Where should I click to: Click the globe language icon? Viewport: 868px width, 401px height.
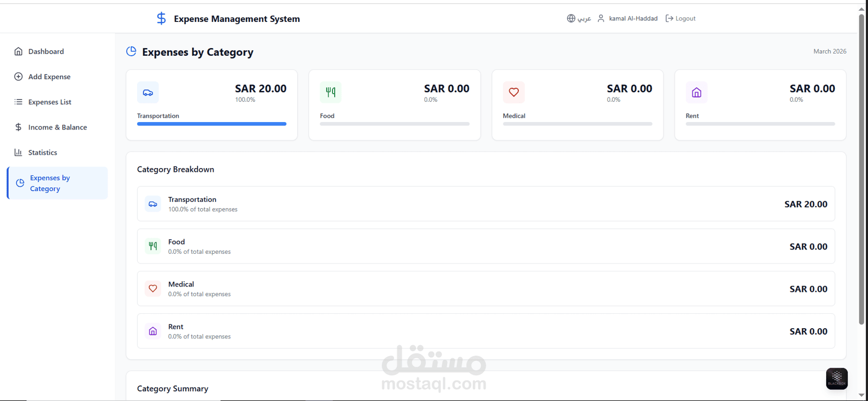click(x=571, y=18)
